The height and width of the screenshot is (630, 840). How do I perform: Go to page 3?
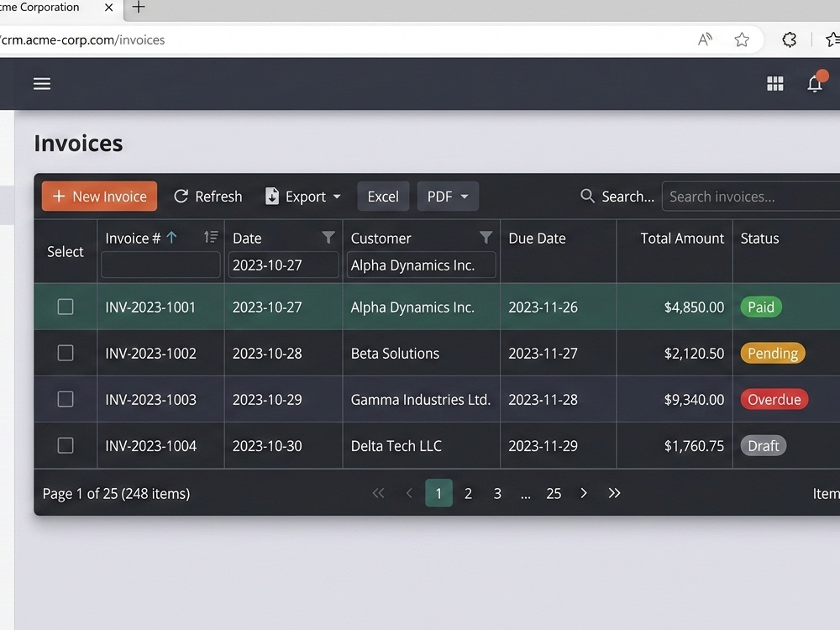pos(497,493)
